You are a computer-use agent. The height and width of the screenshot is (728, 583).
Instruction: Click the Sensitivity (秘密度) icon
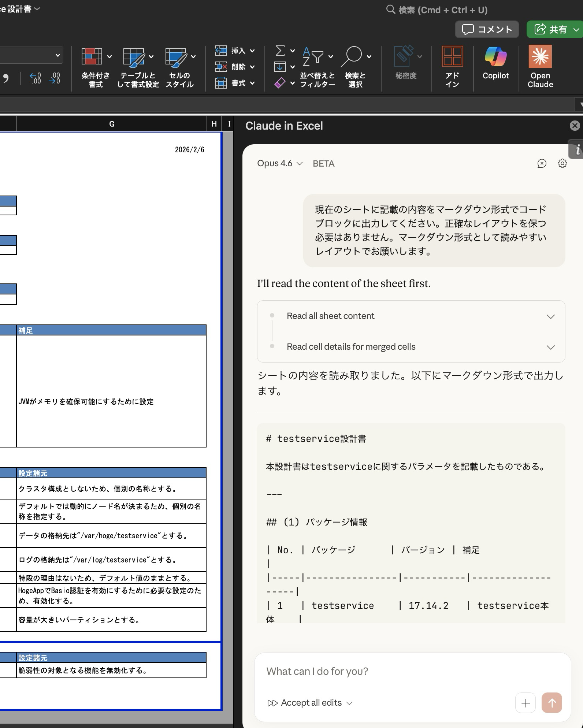coord(404,56)
